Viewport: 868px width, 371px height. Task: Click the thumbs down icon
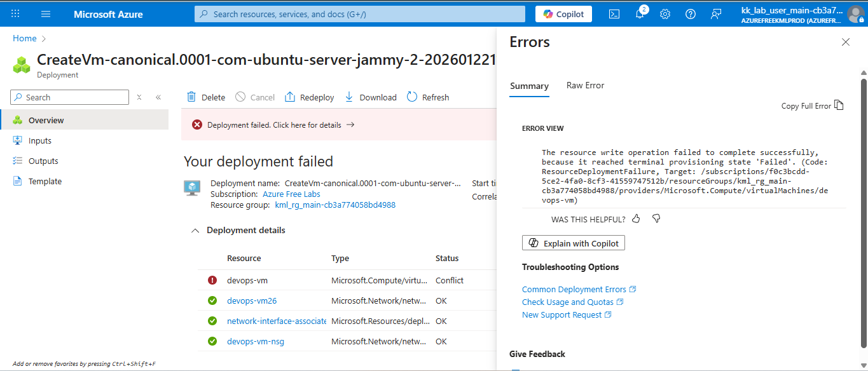[656, 219]
